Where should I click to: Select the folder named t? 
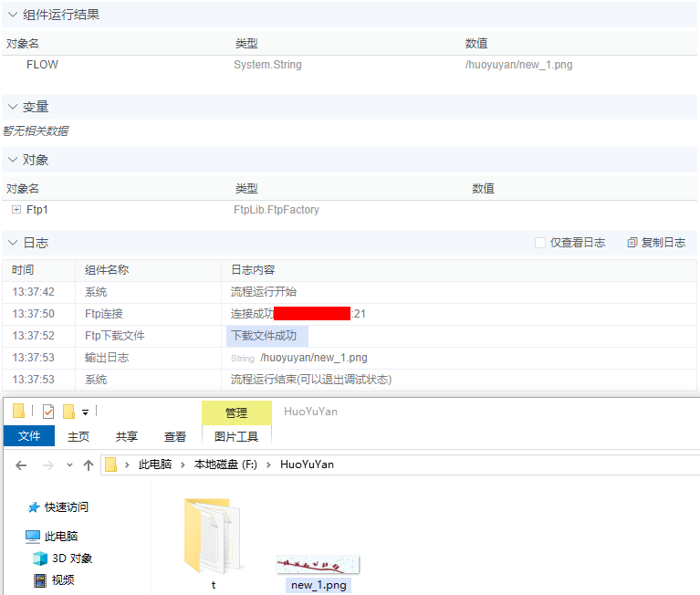pyautogui.click(x=213, y=543)
